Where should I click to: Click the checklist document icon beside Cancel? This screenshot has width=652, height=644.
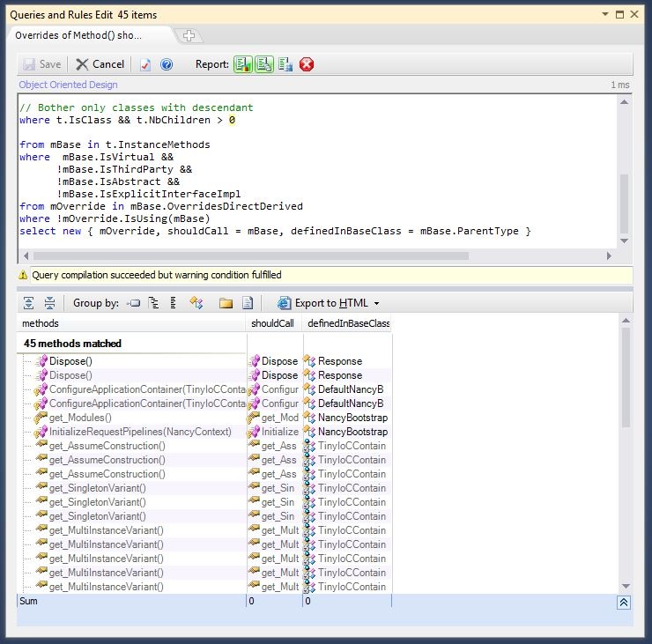(145, 64)
